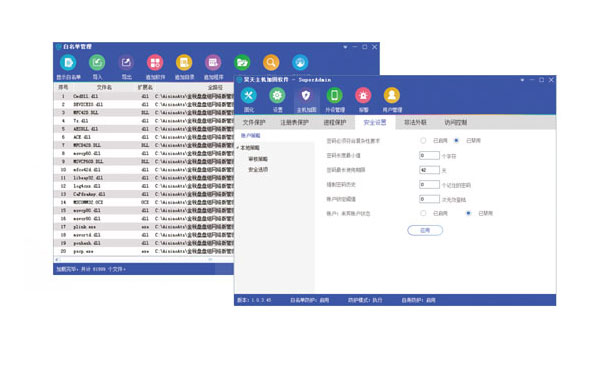Collapse the 本地策略 tree node
The image size is (615, 370).
click(x=238, y=148)
